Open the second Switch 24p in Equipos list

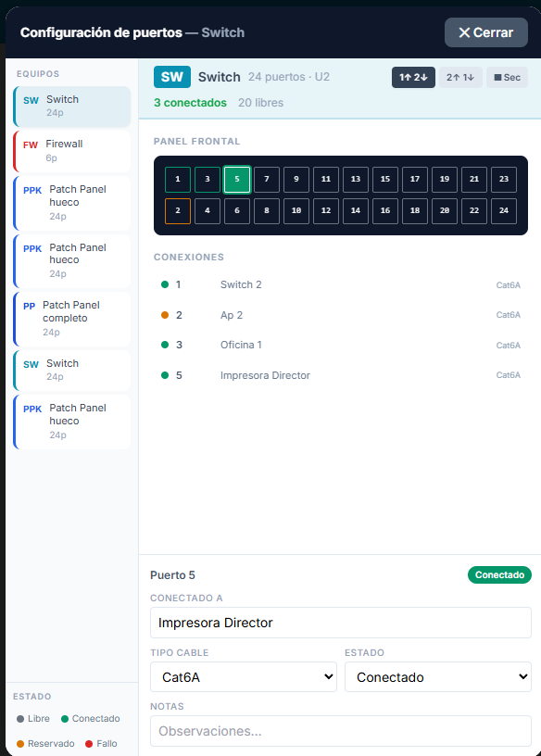pyautogui.click(x=72, y=371)
